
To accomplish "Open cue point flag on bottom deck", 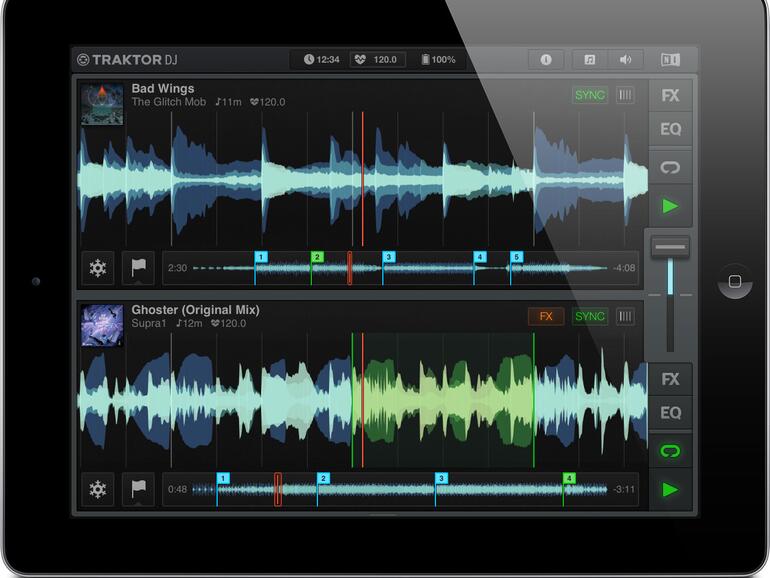I will tap(138, 490).
